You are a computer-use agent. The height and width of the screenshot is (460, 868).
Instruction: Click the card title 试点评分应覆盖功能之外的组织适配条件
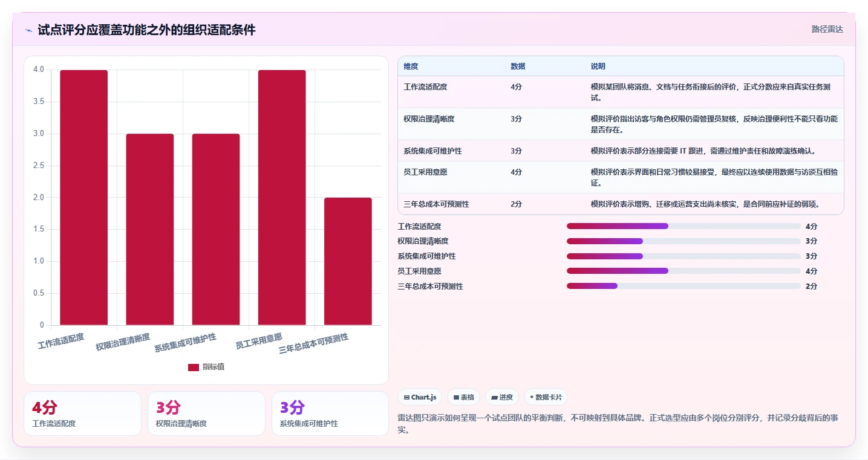click(146, 30)
